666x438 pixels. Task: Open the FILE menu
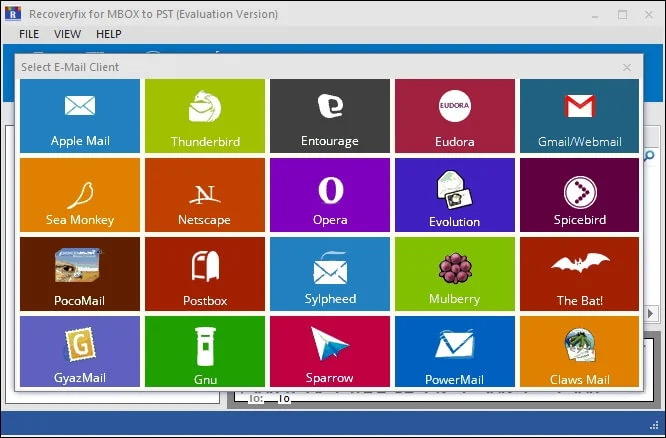pyautogui.click(x=29, y=34)
